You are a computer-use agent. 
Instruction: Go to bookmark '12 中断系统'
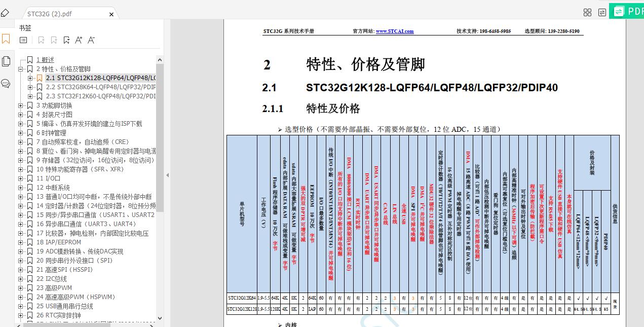click(53, 188)
